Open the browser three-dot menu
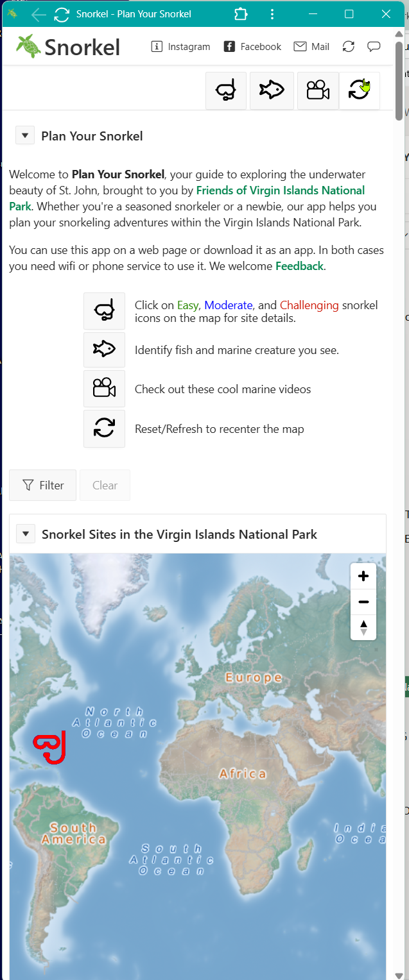The image size is (409, 980). (273, 14)
